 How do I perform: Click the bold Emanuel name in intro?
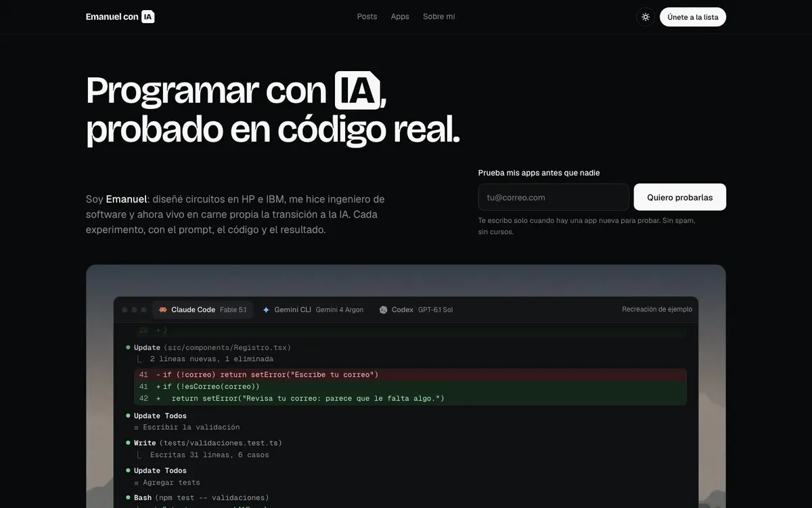[127, 199]
